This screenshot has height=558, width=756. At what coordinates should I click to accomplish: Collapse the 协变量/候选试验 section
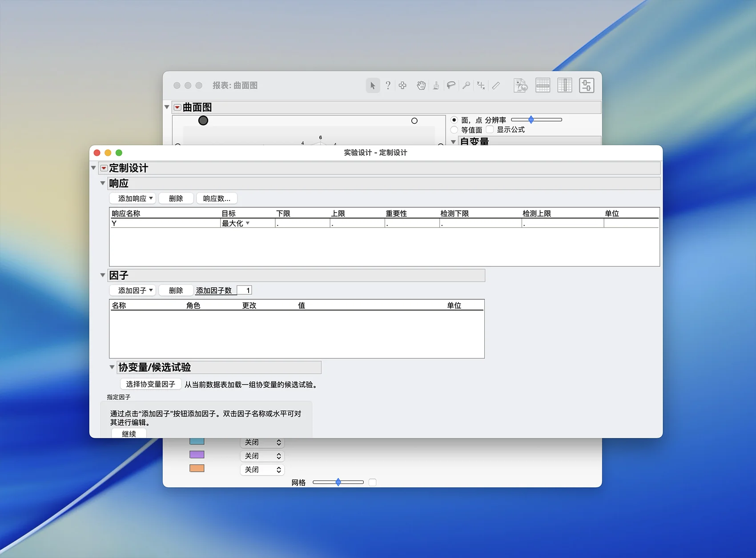pos(112,367)
